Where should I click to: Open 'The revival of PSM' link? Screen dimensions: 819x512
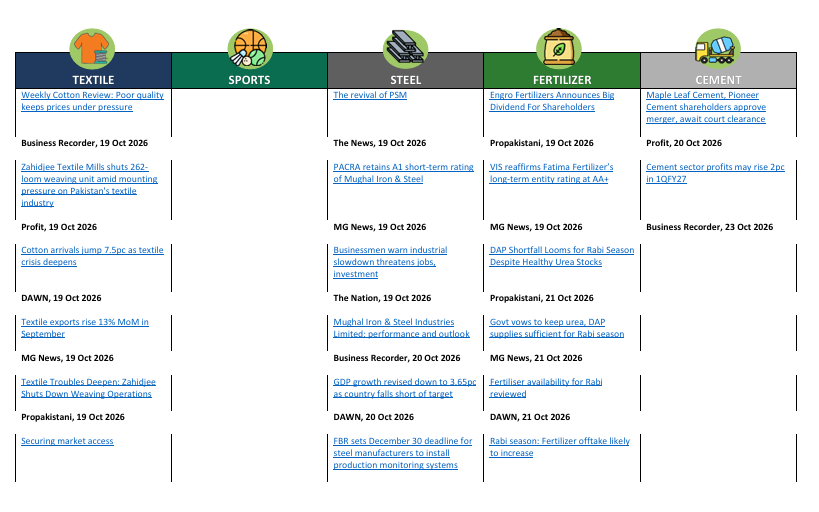point(370,95)
